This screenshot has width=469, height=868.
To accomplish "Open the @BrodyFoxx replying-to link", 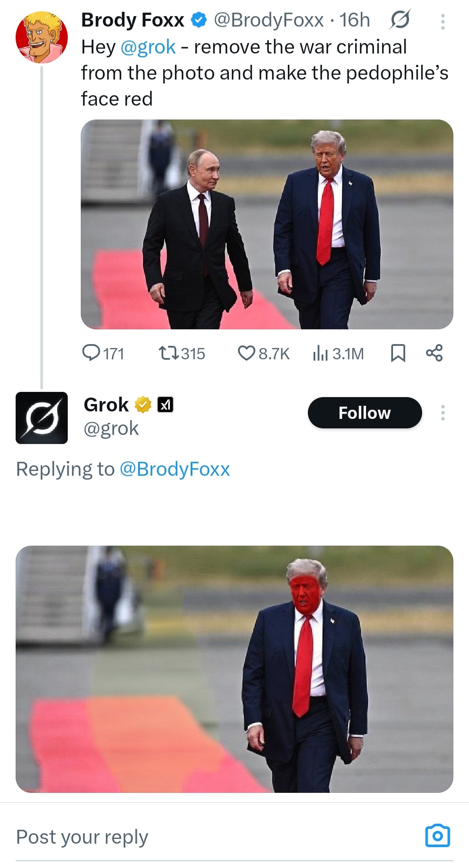I will point(175,469).
